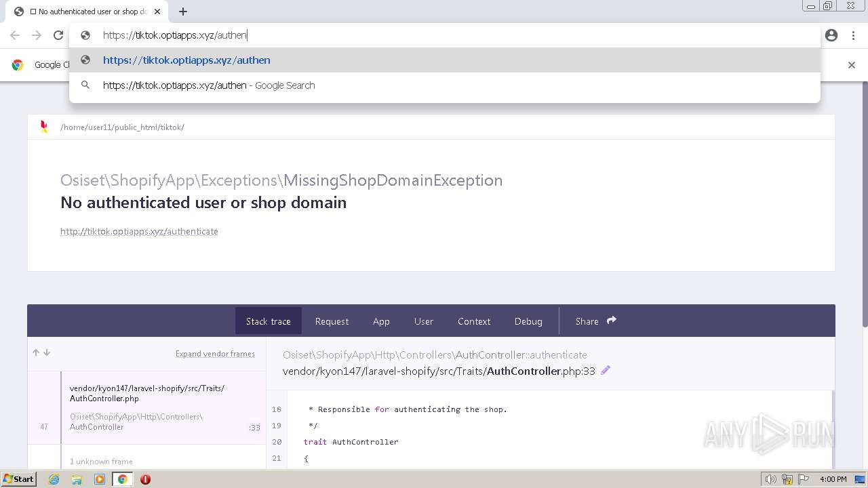
Task: Go to next frame with down arrow
Action: 47,352
